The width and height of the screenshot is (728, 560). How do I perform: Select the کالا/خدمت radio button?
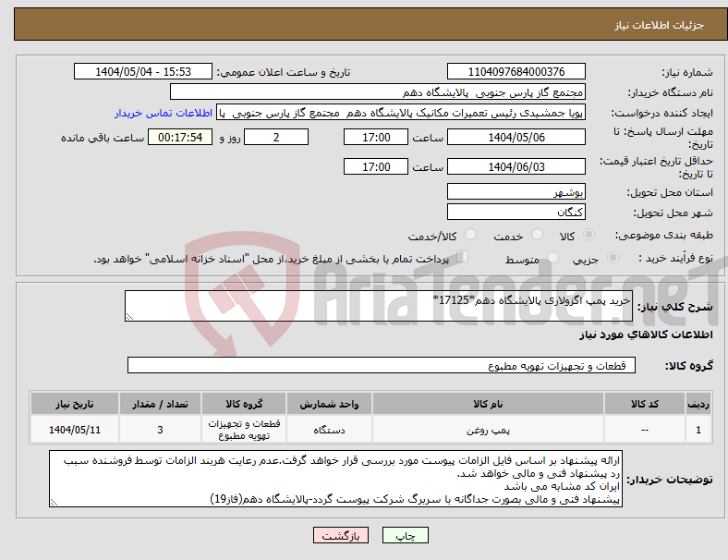point(470,235)
